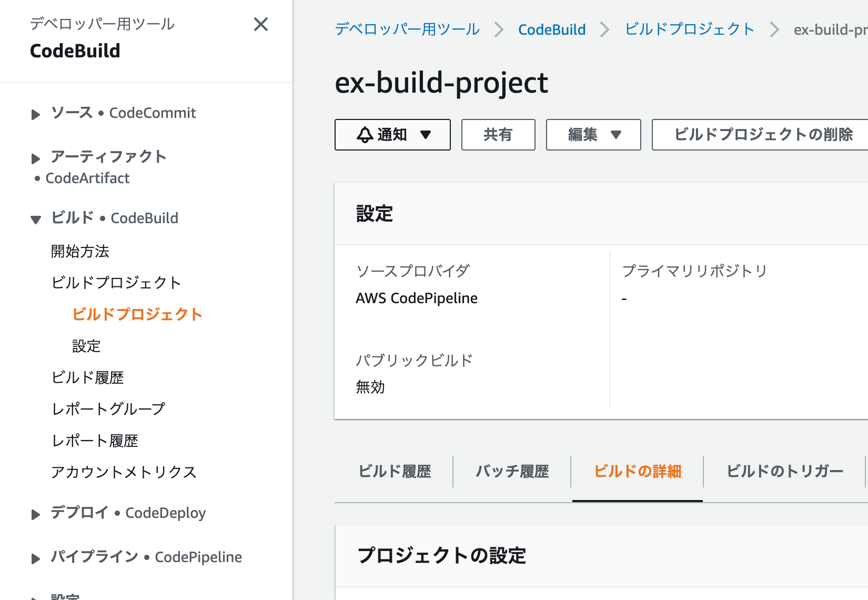Screen dimensions: 868x600
Task: Click ビルドプロジェクトの削除 button
Action: 760,135
